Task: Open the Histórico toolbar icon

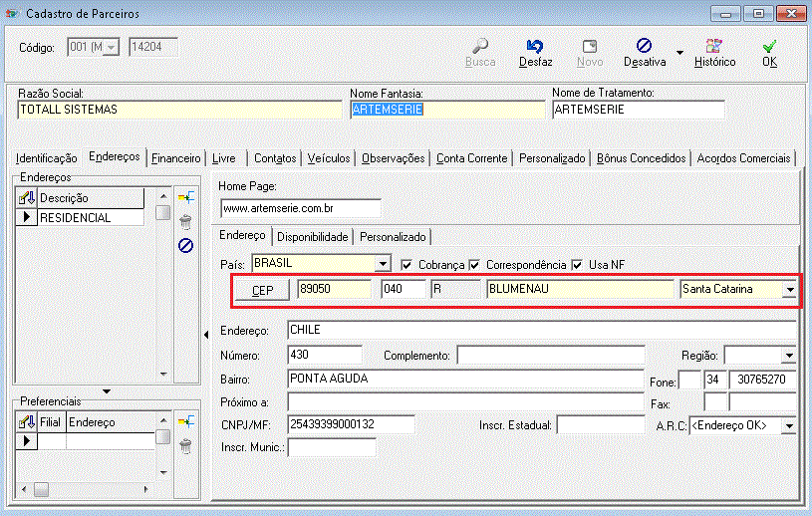Action: (714, 46)
